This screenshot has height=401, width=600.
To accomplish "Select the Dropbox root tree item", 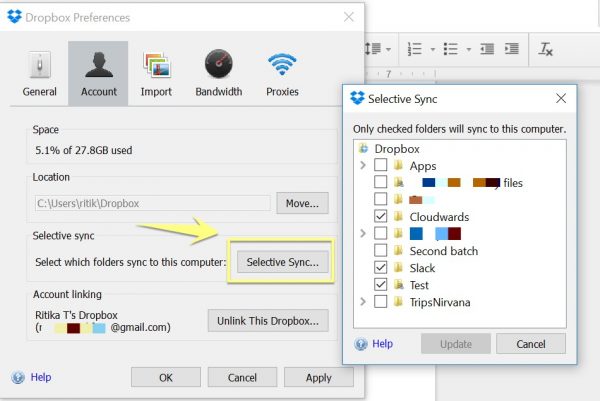I will click(x=397, y=149).
